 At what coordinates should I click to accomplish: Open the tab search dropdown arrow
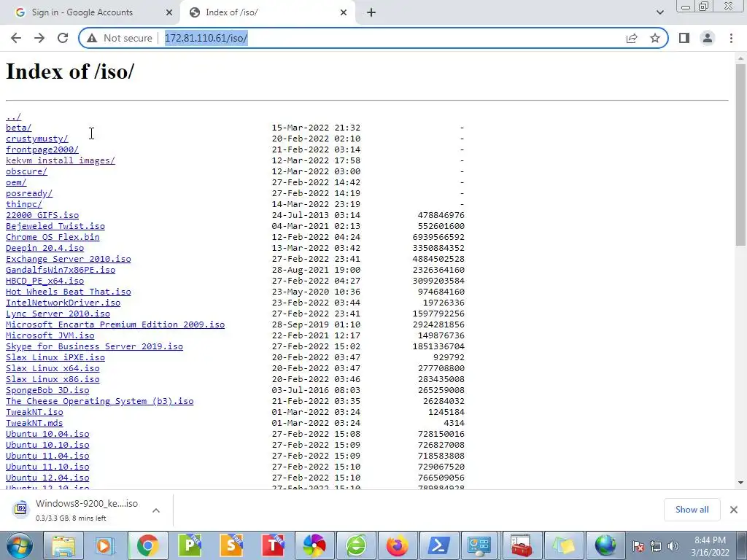(659, 12)
